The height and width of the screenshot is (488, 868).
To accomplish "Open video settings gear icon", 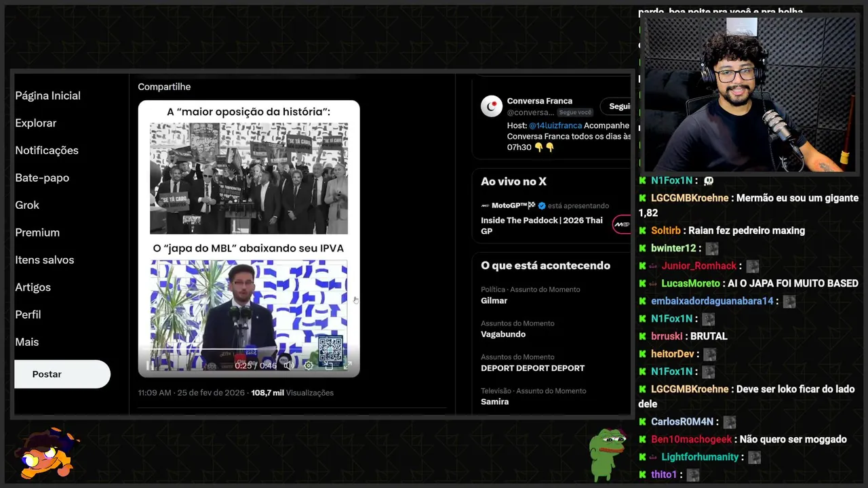I will tap(309, 365).
